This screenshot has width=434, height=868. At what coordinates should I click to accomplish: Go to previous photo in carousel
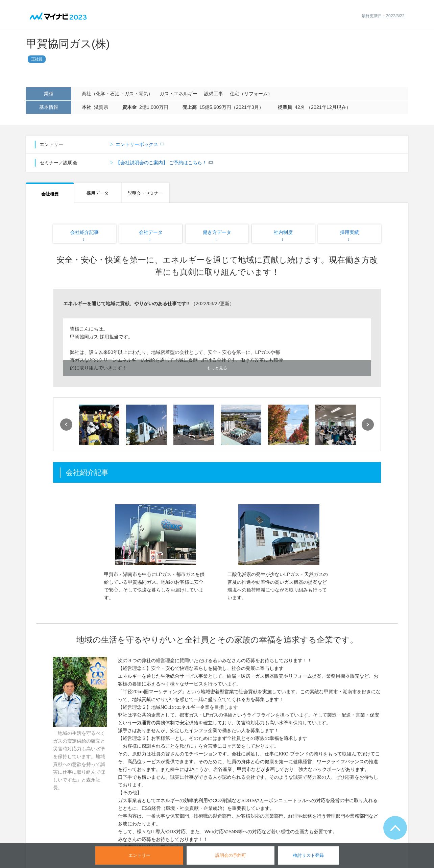66,425
